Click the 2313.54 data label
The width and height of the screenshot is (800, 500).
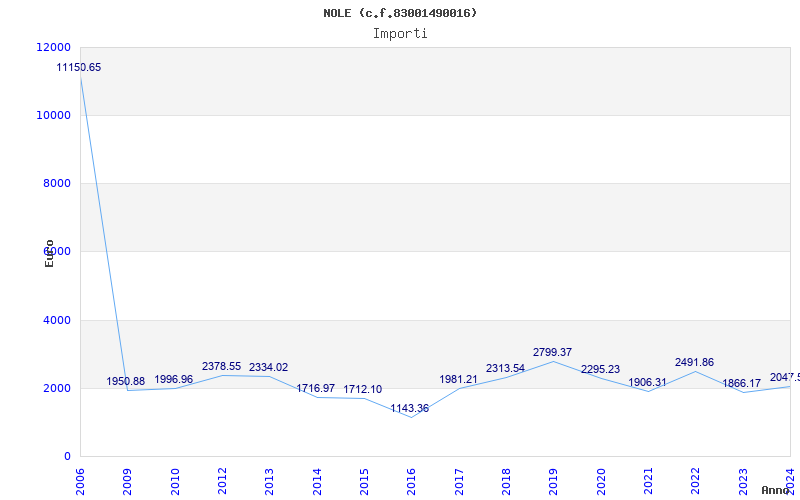click(505, 368)
